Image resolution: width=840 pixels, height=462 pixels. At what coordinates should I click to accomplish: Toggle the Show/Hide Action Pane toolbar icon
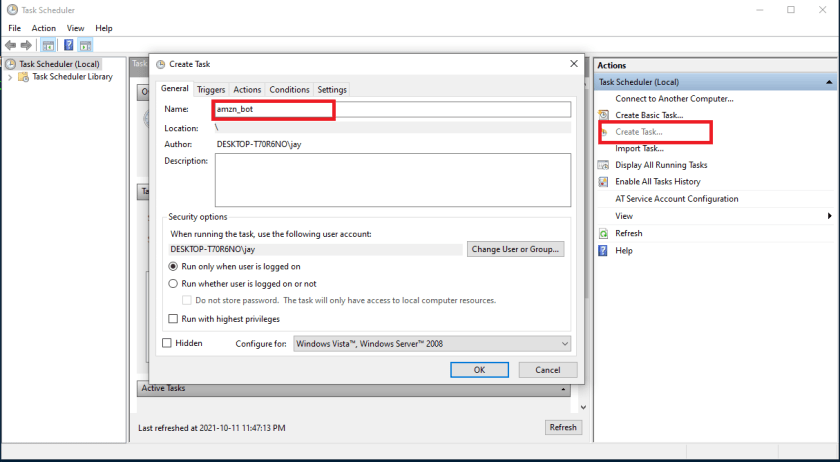pyautogui.click(x=86, y=46)
